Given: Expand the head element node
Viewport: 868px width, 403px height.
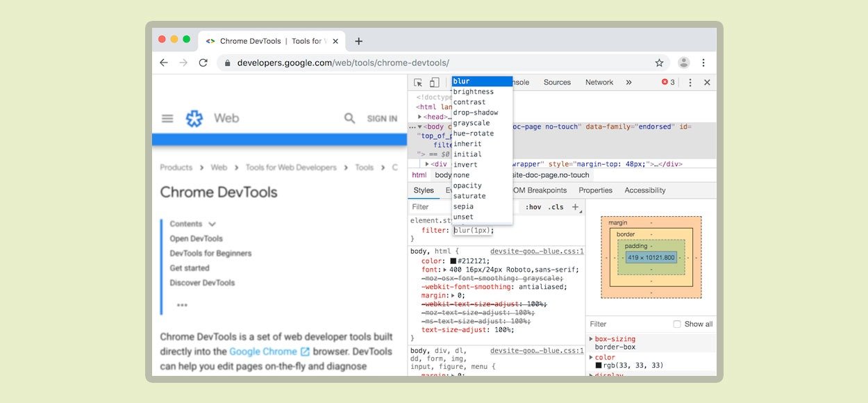Looking at the screenshot, I should 419,117.
